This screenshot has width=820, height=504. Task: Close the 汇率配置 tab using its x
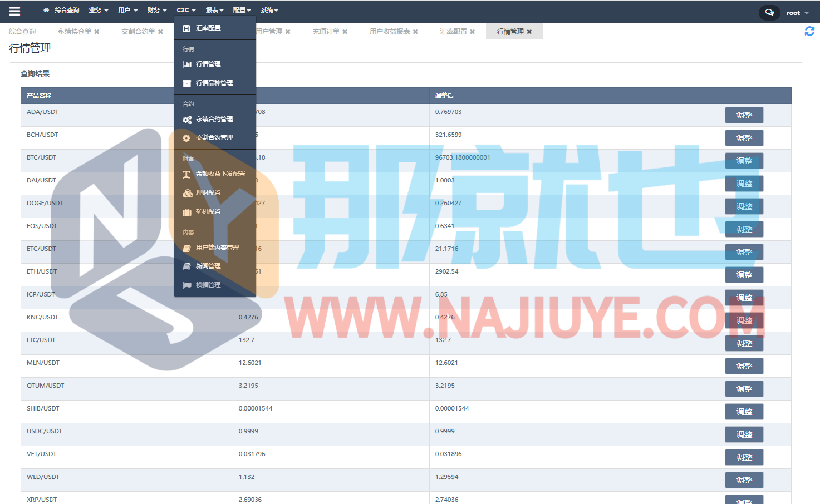click(473, 32)
